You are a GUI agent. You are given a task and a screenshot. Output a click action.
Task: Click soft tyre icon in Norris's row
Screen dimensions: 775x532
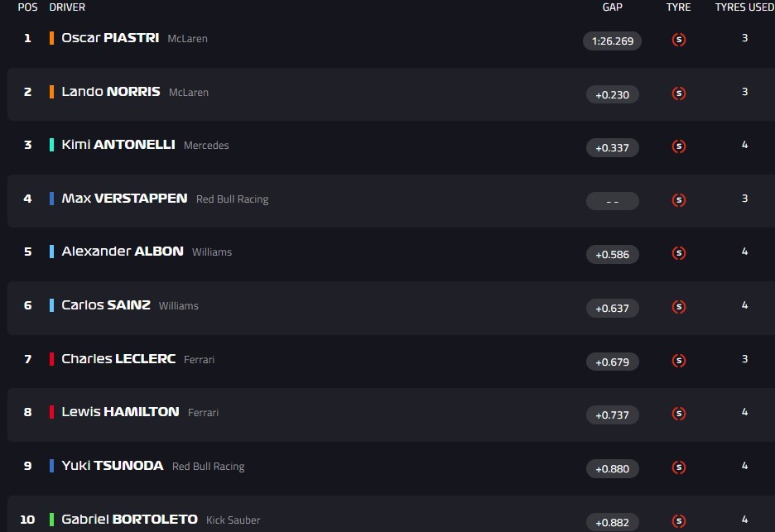[679, 93]
